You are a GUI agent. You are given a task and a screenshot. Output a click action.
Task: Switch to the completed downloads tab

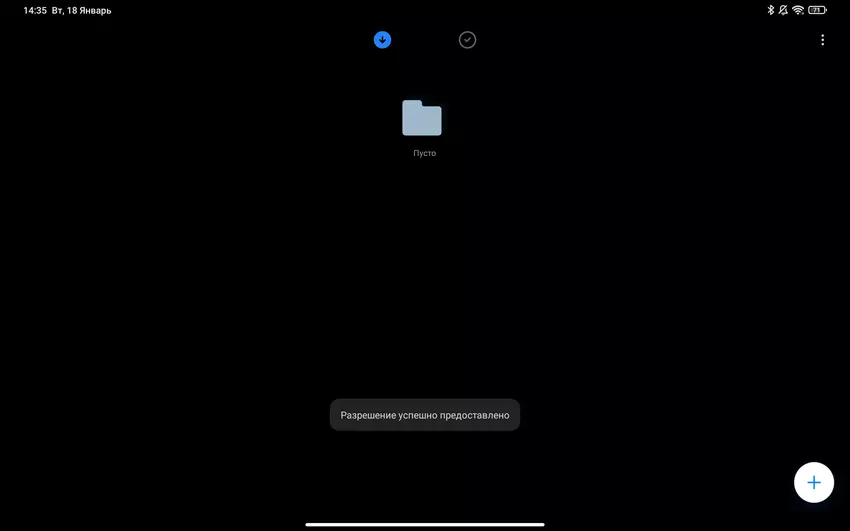[467, 40]
